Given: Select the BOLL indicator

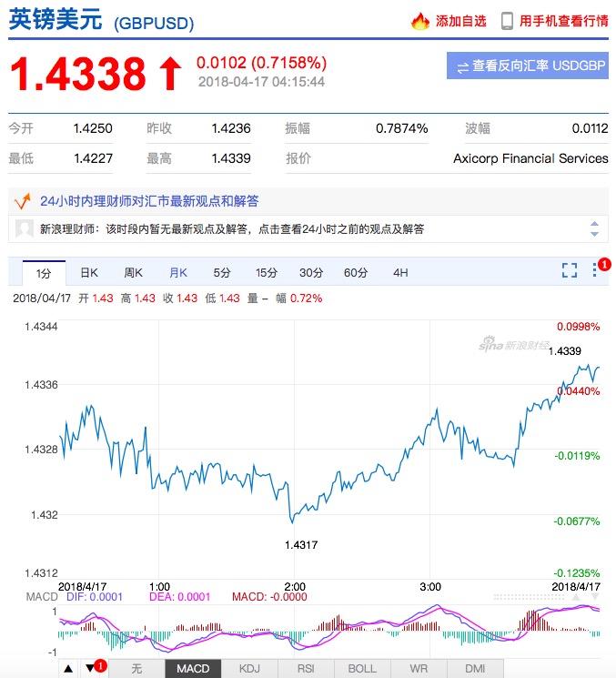Looking at the screenshot, I should coord(362,669).
